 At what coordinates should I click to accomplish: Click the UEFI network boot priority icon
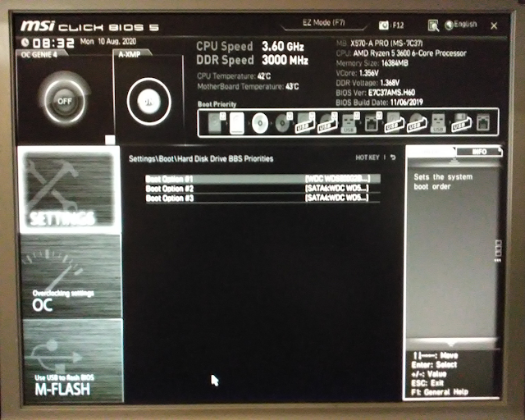372,122
